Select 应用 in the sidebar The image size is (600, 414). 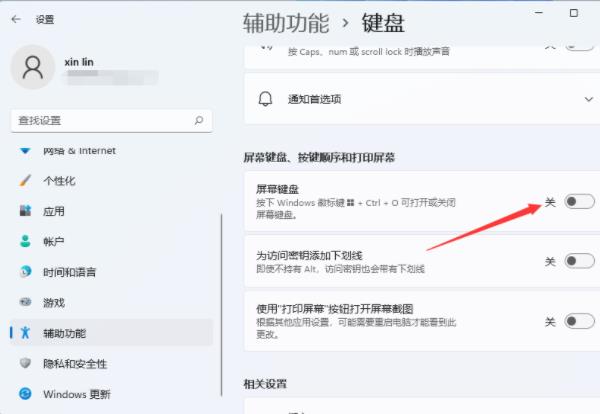tap(111, 211)
